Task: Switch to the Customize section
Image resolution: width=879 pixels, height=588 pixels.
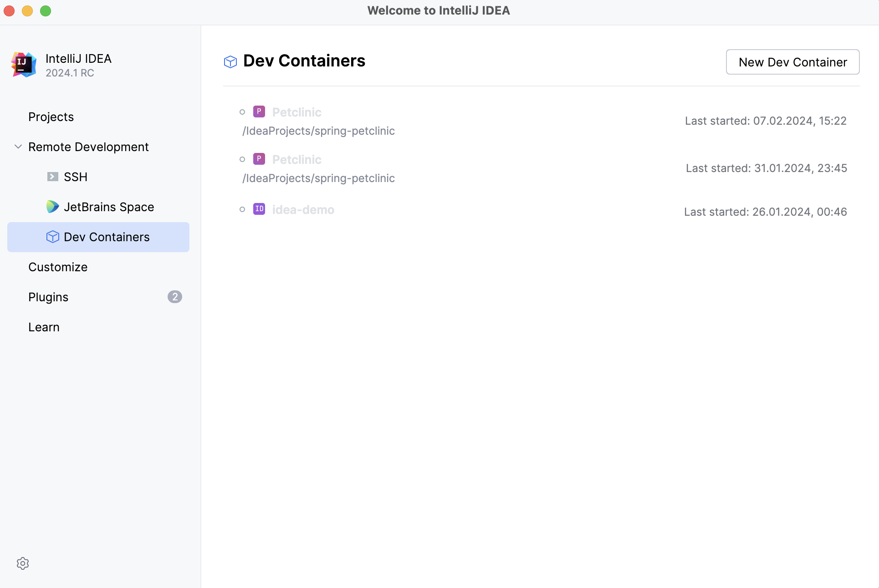Action: [58, 267]
